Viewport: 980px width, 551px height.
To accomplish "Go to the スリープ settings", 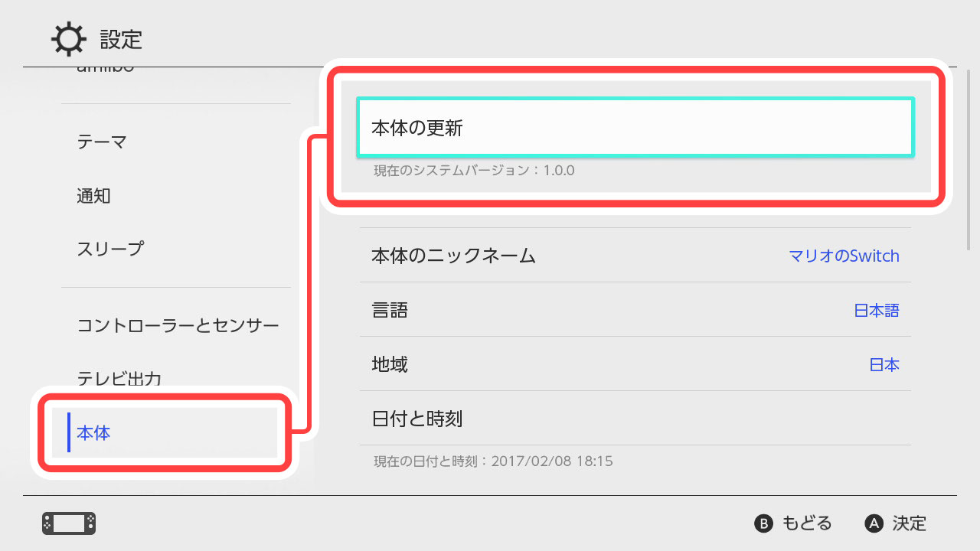I will click(x=110, y=249).
